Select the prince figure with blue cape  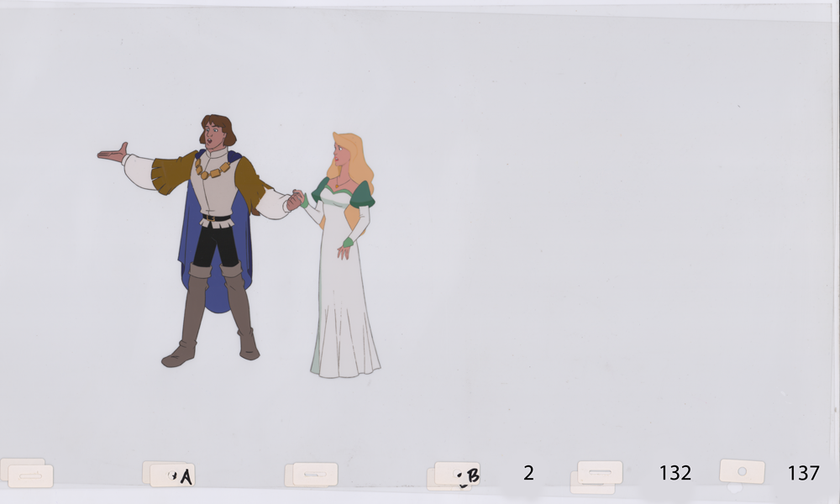(x=200, y=240)
